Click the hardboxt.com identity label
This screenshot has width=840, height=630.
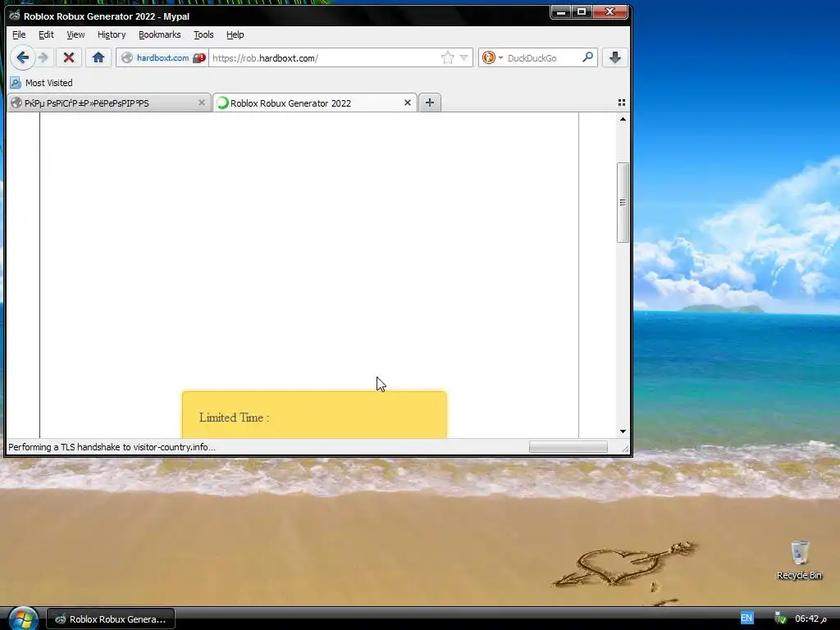(162, 58)
